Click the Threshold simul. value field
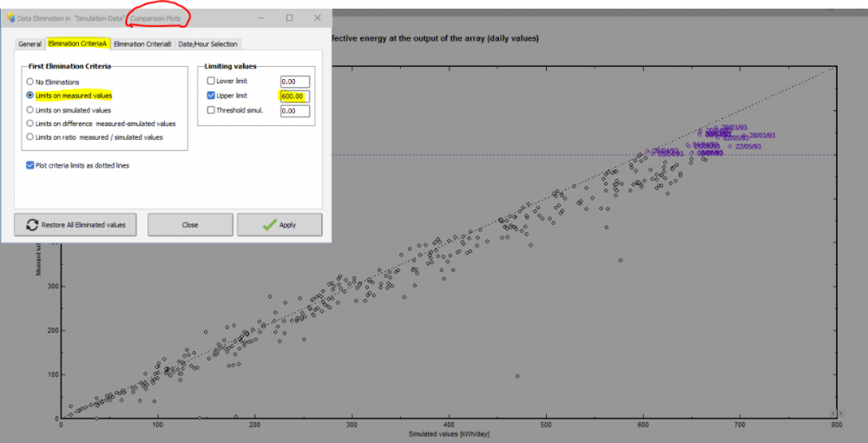Screen dimensions: 868x443 click(294, 110)
